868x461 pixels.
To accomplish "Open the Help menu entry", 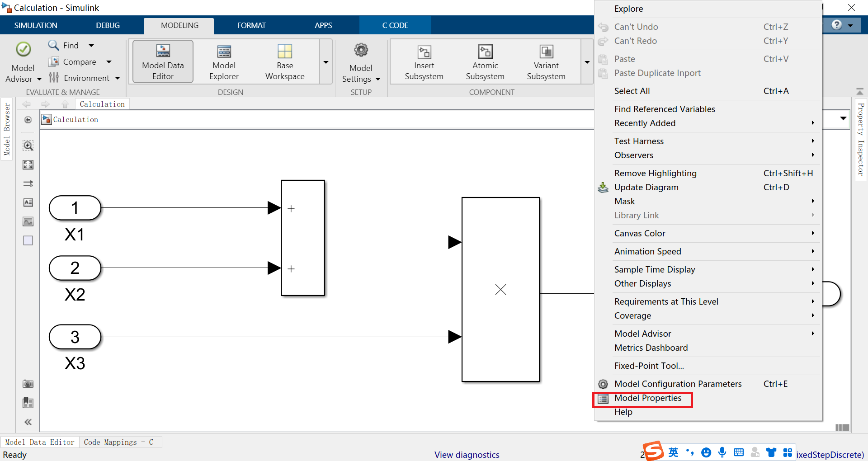I will (708, 412).
